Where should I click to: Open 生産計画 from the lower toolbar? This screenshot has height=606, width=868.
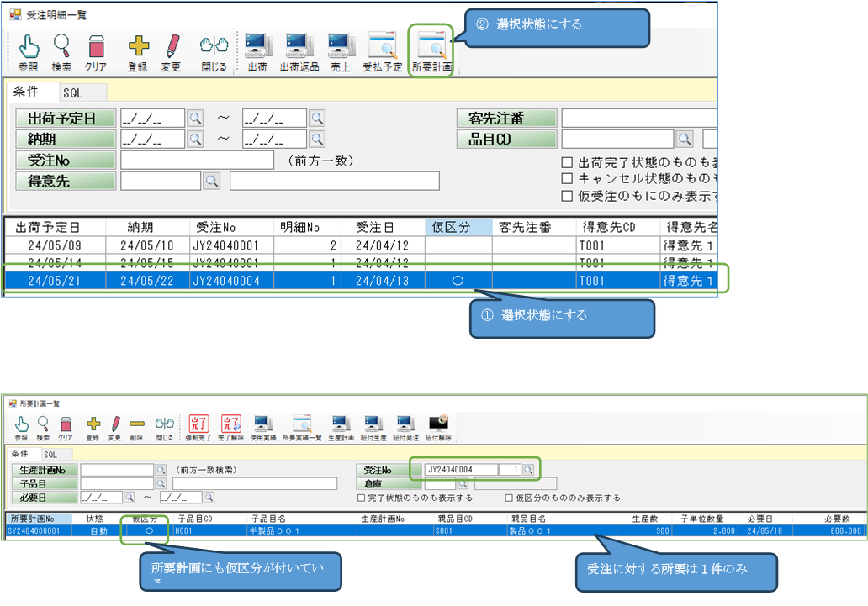(x=341, y=427)
